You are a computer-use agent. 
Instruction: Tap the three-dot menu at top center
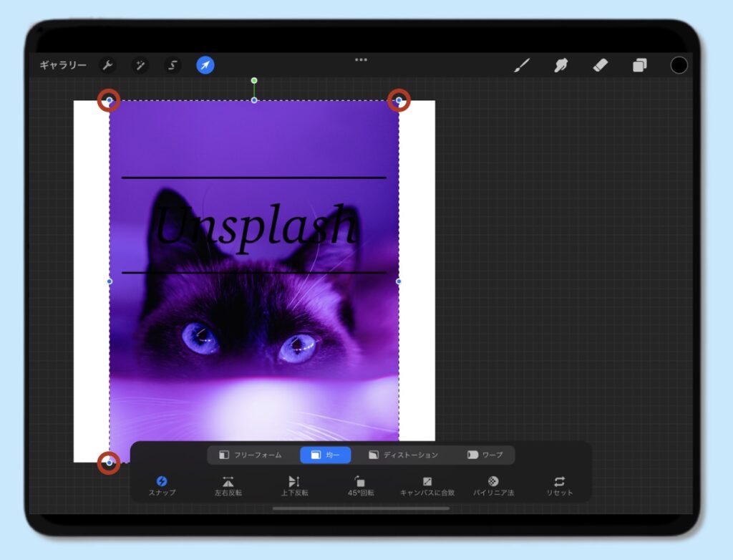[x=361, y=60]
